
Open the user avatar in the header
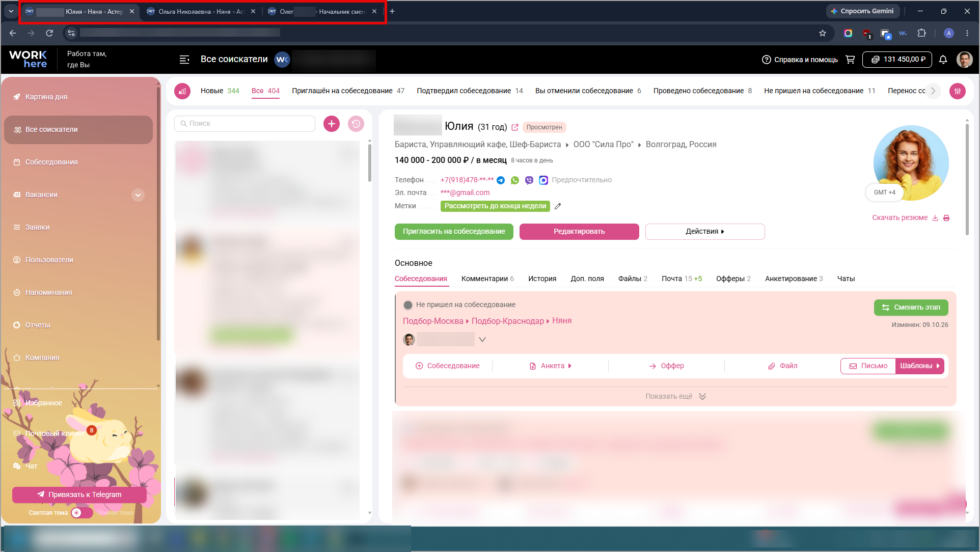click(965, 60)
